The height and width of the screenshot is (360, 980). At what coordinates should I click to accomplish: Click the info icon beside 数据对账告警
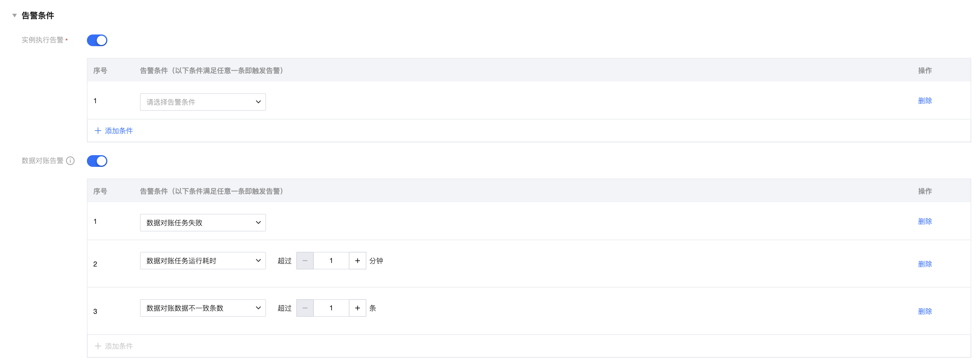70,161
